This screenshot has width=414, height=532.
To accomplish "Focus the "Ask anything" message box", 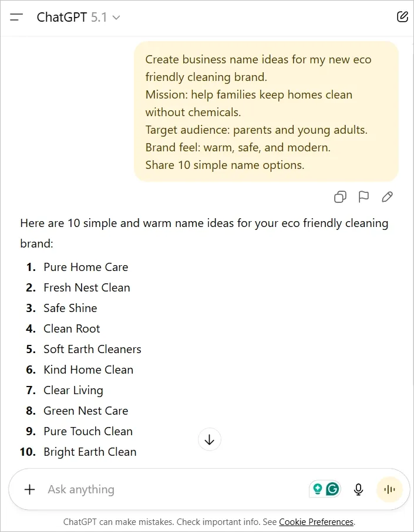I will (x=170, y=489).
